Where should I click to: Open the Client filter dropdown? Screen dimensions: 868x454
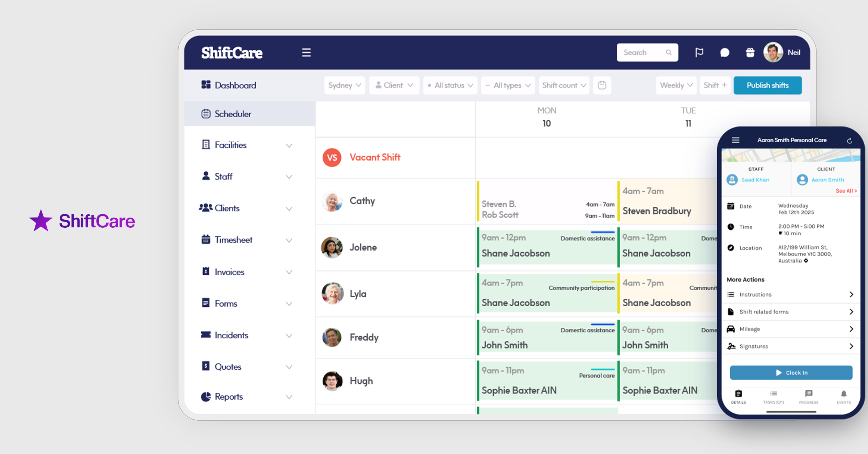394,85
